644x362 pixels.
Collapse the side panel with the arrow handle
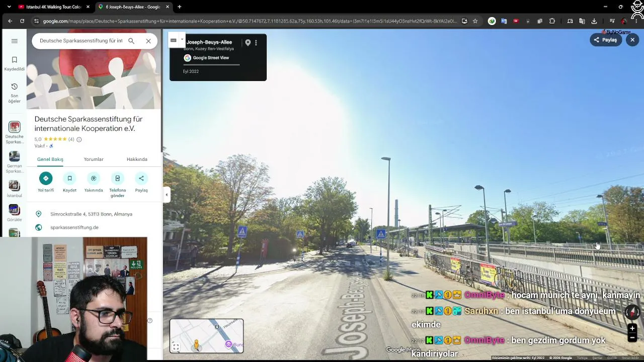[x=167, y=195]
